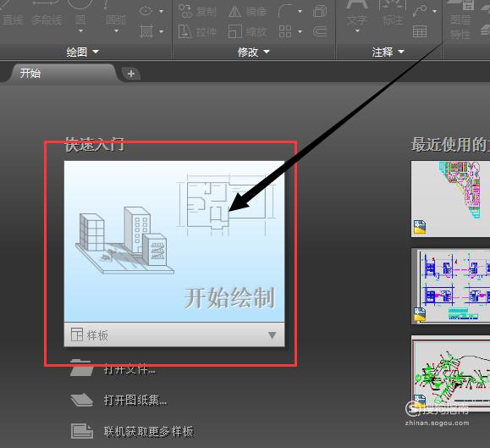Open the ellipse tool dropdown arrow
The image size is (490, 448).
pyautogui.click(x=162, y=11)
